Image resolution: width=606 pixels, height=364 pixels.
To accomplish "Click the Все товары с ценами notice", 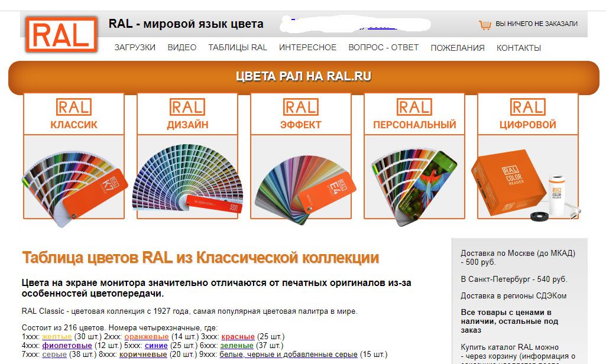I will [x=510, y=321].
